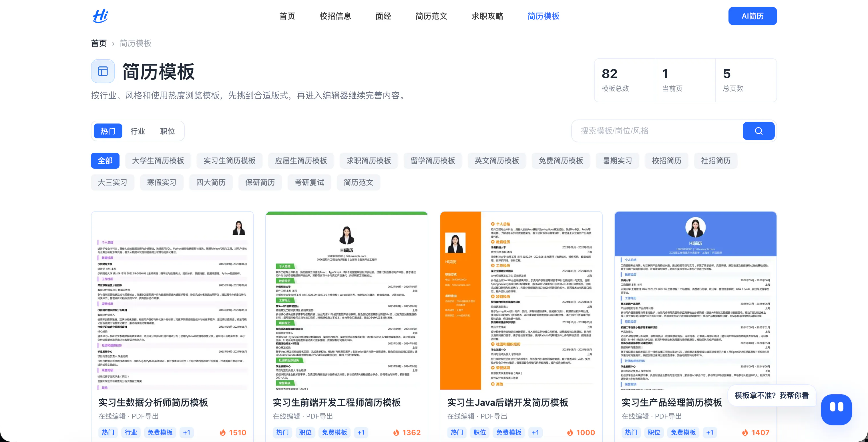868x442 pixels.
Task: Open the orange Java后端开发 template thumbnail
Action: pos(521,300)
